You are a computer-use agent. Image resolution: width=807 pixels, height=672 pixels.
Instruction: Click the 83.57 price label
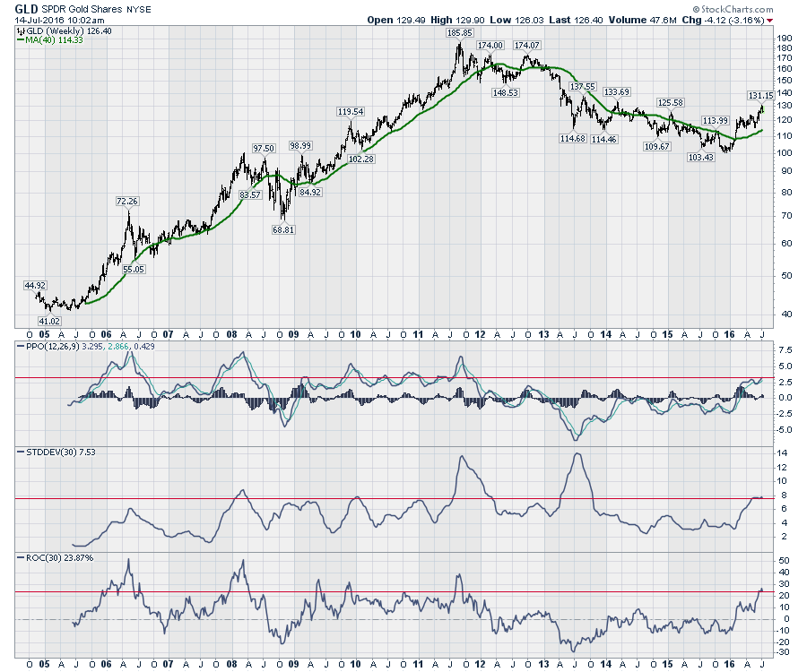[x=249, y=194]
